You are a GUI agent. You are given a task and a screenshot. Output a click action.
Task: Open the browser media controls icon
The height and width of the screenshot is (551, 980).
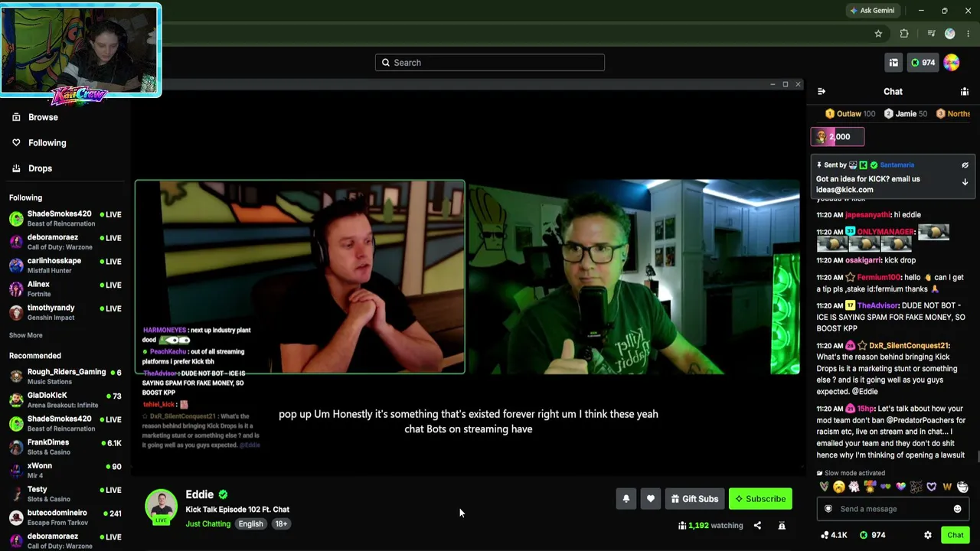[931, 34]
